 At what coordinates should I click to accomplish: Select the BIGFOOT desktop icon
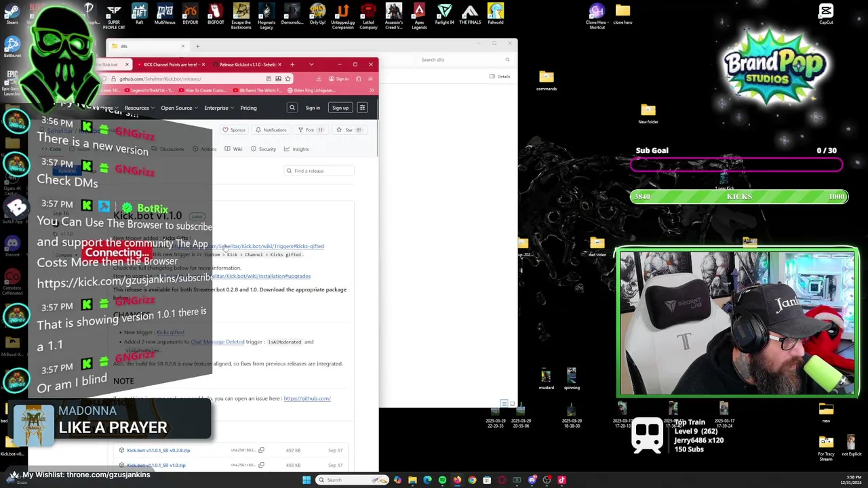pos(216,14)
